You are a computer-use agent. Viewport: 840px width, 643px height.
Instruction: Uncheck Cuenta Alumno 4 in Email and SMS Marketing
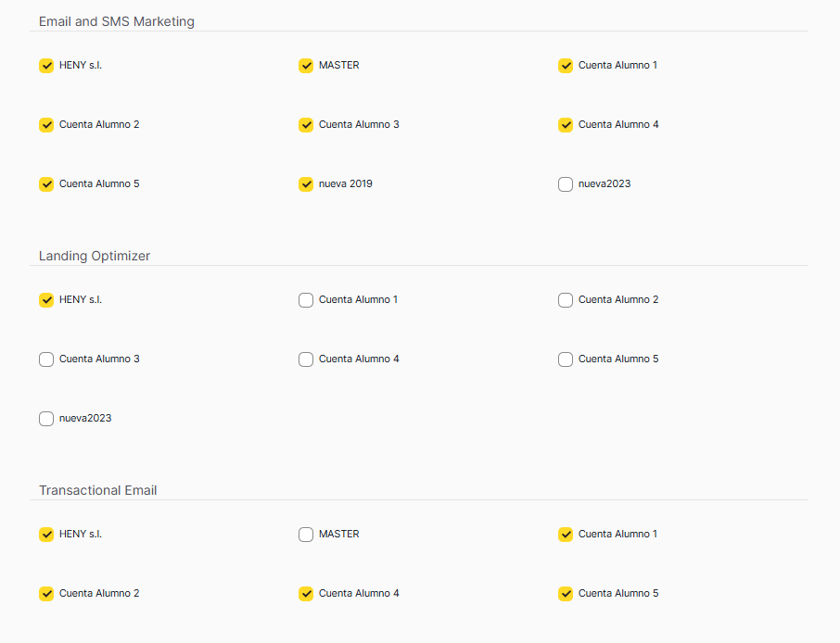click(x=566, y=125)
